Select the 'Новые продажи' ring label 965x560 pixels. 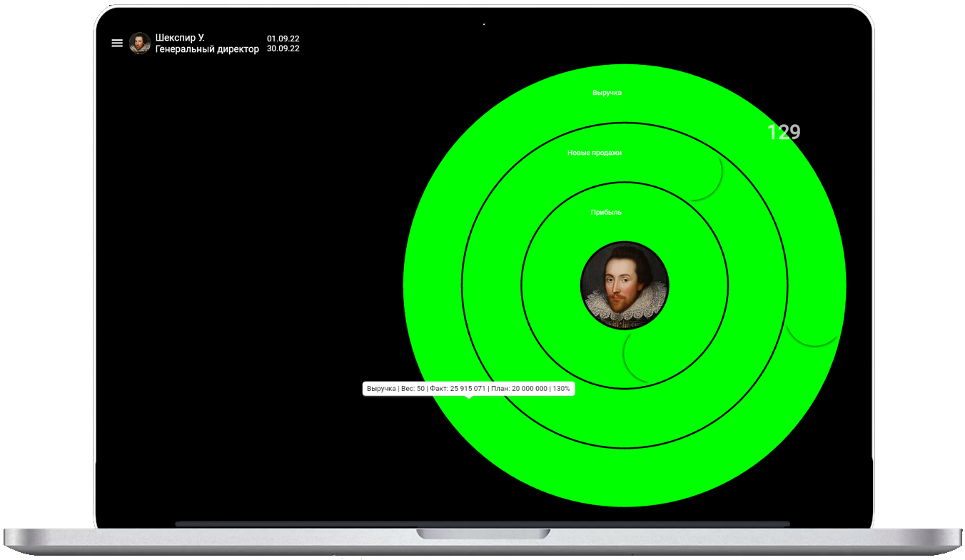click(594, 153)
